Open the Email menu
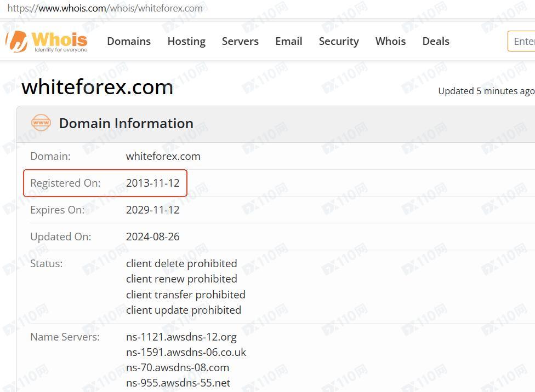 [289, 41]
